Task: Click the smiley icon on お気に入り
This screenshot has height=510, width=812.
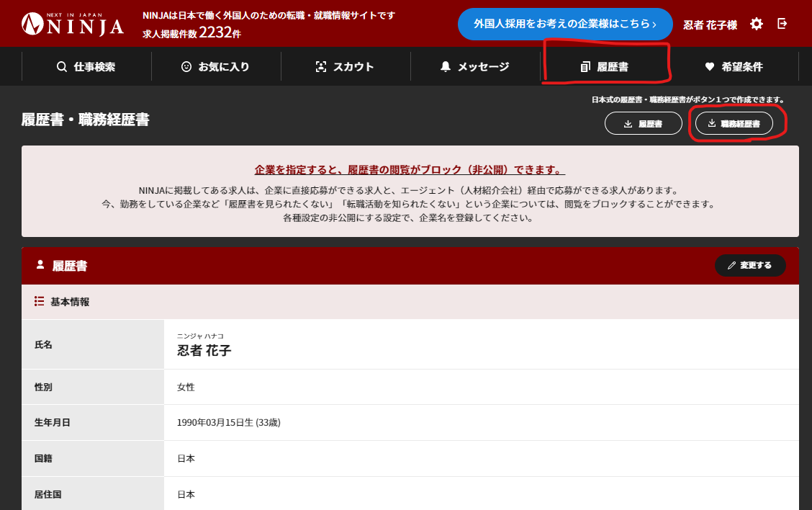Action: pyautogui.click(x=187, y=66)
